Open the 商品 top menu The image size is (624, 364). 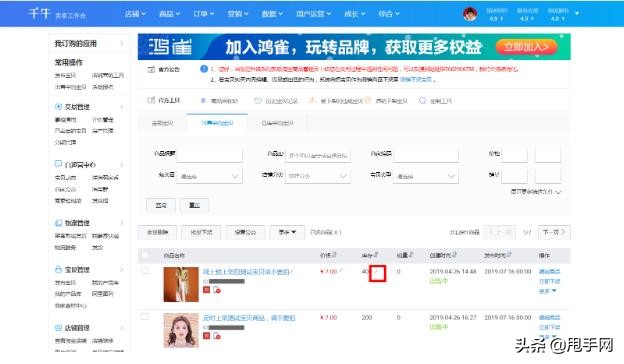(169, 14)
